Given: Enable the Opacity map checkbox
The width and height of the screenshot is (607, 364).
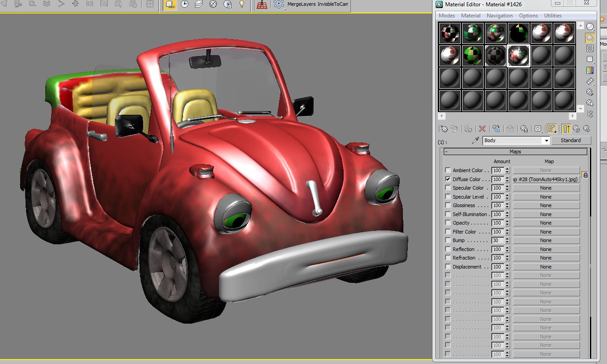Looking at the screenshot, I should pyautogui.click(x=448, y=223).
